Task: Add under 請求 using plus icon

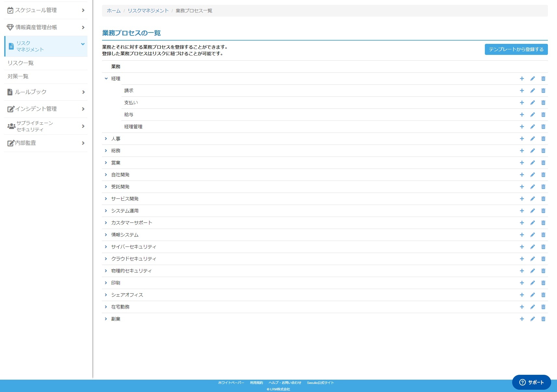Action: (522, 91)
